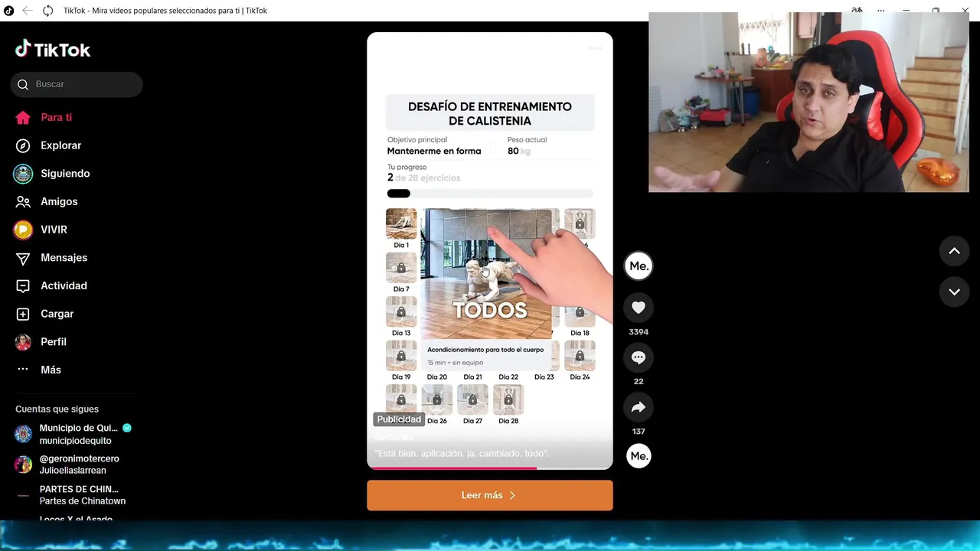Viewport: 980px width, 551px height.
Task: Click the Me. music disc below share
Action: click(x=639, y=456)
